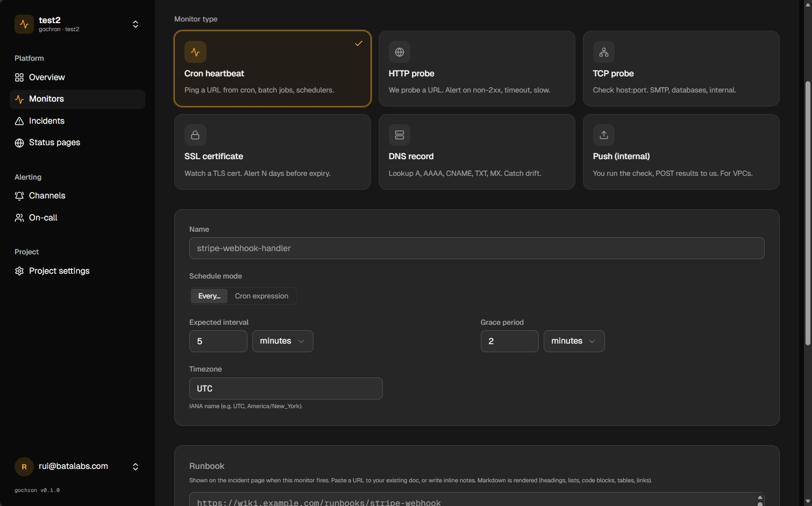Click the Monitors pulse icon in sidebar

[19, 99]
